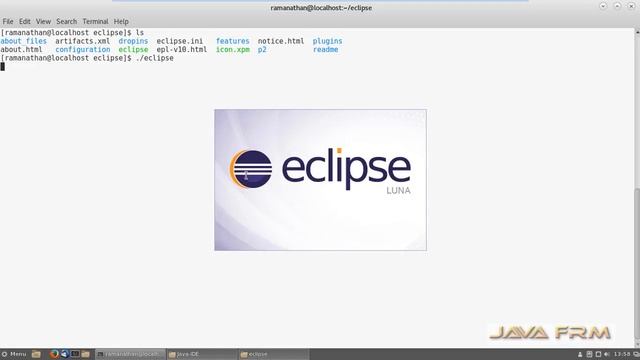The height and width of the screenshot is (360, 640).
Task: Open the Help menu
Action: [121, 22]
